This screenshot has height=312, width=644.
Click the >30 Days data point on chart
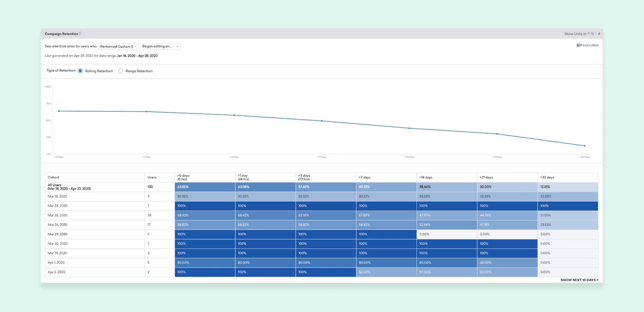point(585,146)
